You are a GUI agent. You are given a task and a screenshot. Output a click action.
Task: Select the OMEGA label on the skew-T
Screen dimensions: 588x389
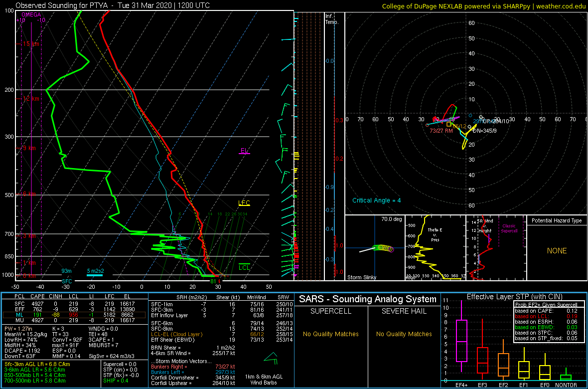pyautogui.click(x=31, y=14)
